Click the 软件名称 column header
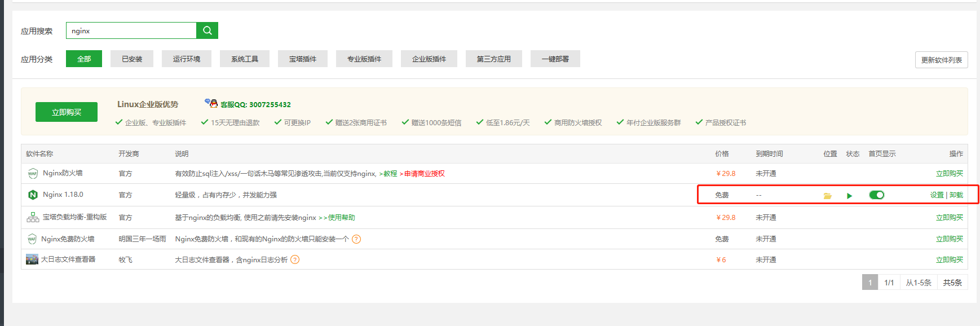 pyautogui.click(x=39, y=153)
